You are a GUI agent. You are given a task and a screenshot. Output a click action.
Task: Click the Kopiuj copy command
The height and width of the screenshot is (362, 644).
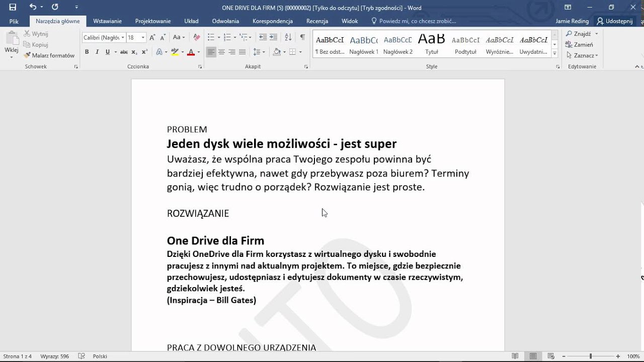[36, 45]
